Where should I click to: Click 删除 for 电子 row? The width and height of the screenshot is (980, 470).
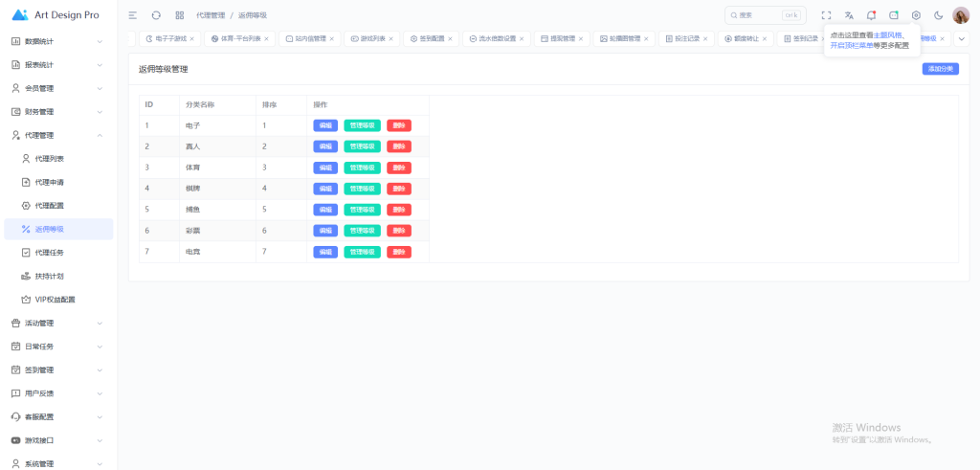coord(399,125)
